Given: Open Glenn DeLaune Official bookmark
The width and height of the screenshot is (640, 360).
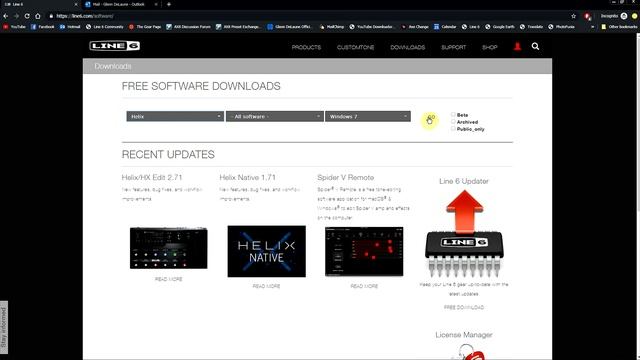Looking at the screenshot, I should pos(289,27).
